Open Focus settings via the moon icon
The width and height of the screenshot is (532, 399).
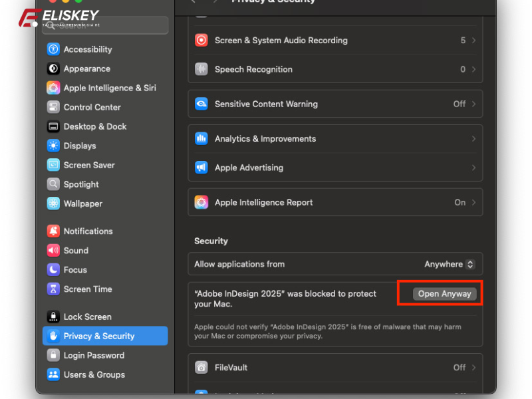click(x=53, y=270)
